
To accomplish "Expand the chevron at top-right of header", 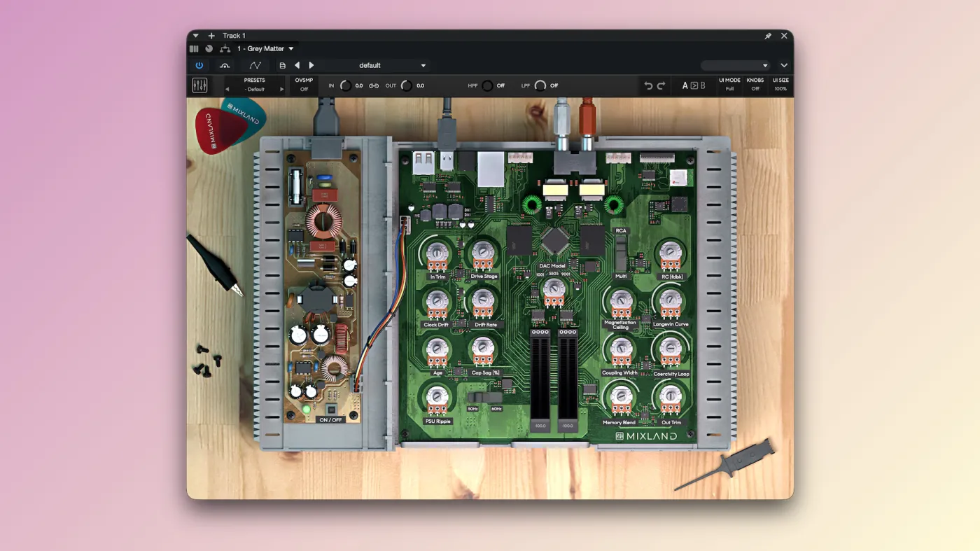I will point(784,65).
